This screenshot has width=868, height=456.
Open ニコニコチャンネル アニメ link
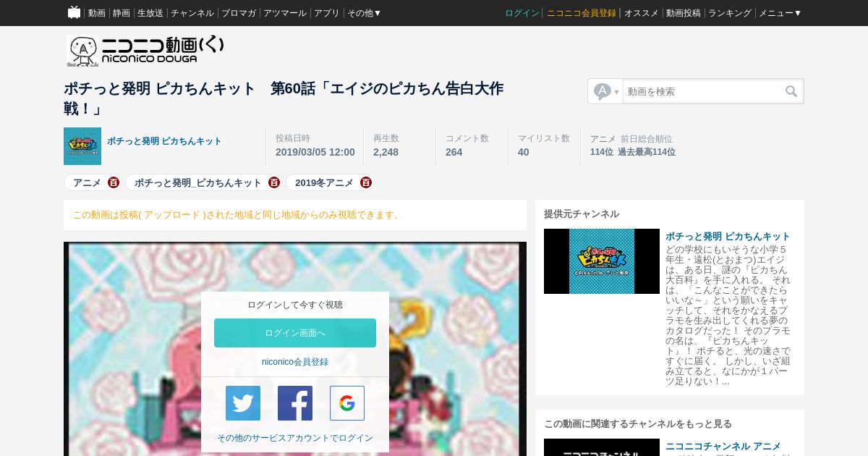click(723, 446)
